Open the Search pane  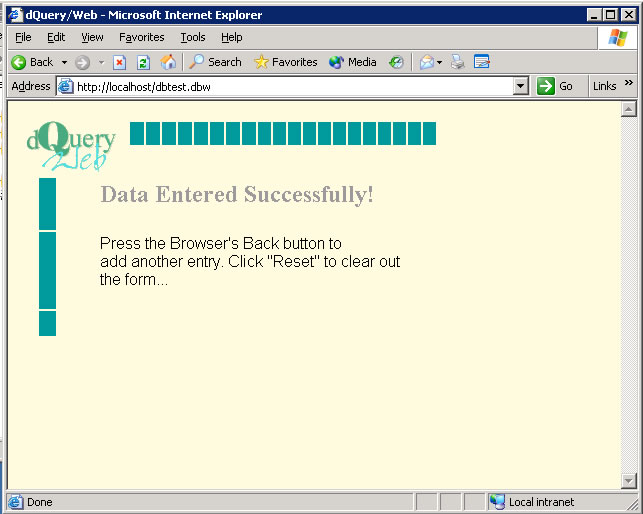215,62
